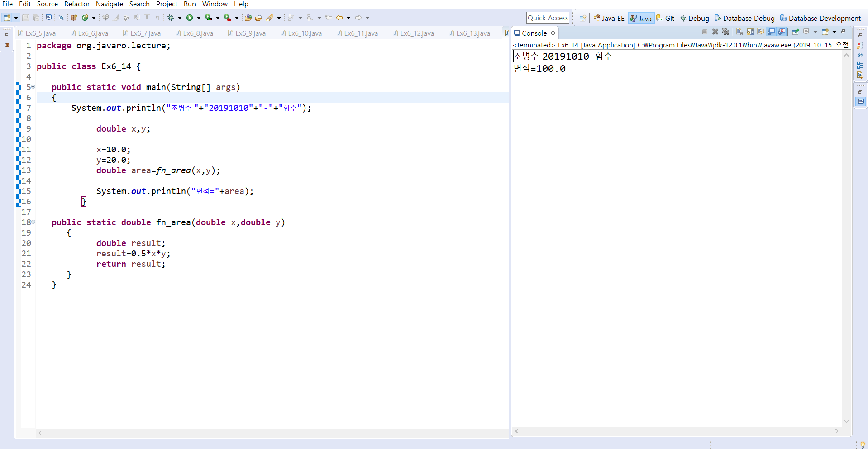Expand the Search dropdown arrow

279,18
